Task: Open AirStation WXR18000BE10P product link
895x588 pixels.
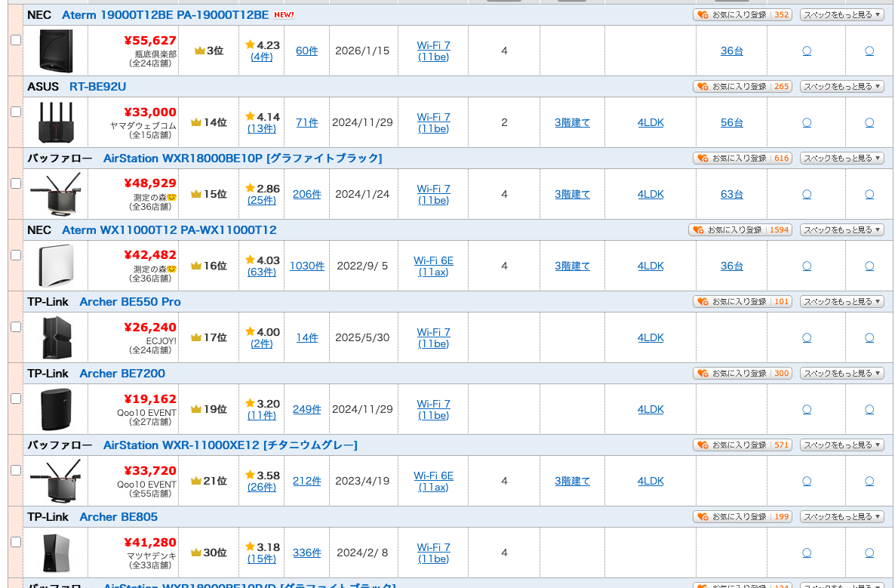Action: 242,158
